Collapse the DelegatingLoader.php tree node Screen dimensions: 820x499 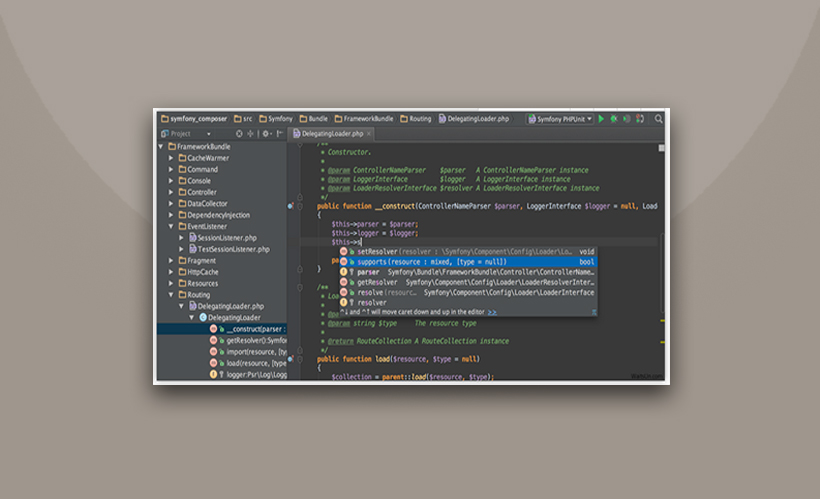click(x=181, y=307)
